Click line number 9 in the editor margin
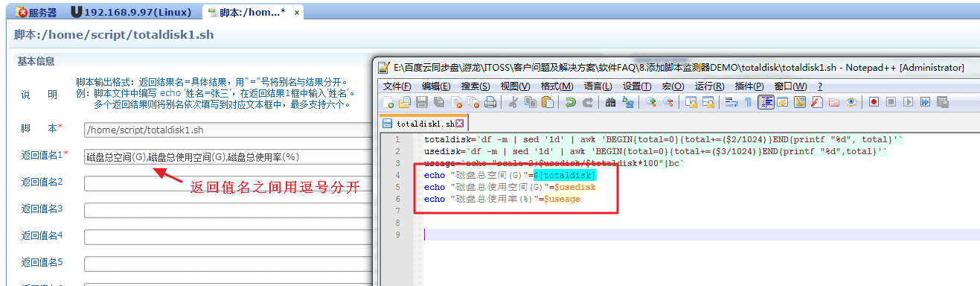This screenshot has height=286, width=980. (x=397, y=235)
